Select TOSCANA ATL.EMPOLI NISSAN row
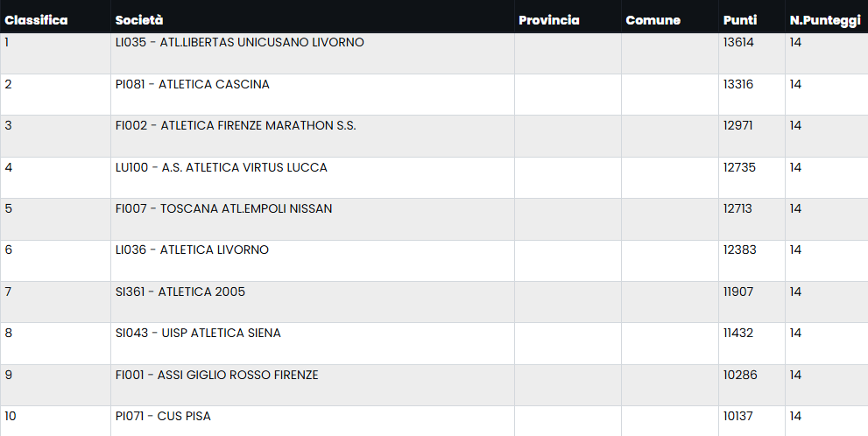Image resolution: width=868 pixels, height=436 pixels. pos(223,209)
